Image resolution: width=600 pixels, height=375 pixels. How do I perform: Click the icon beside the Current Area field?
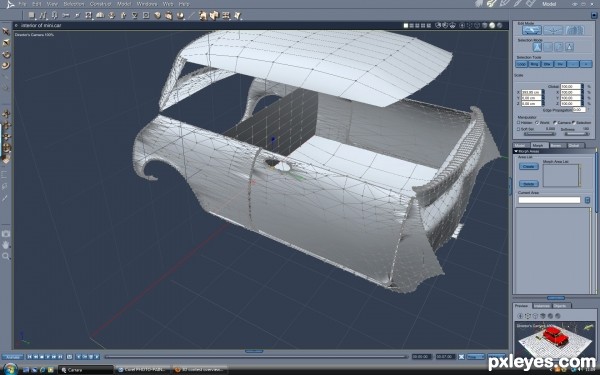coord(587,200)
